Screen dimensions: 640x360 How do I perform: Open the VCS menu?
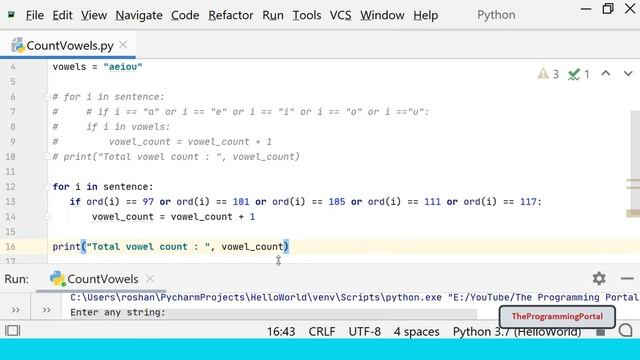[340, 15]
